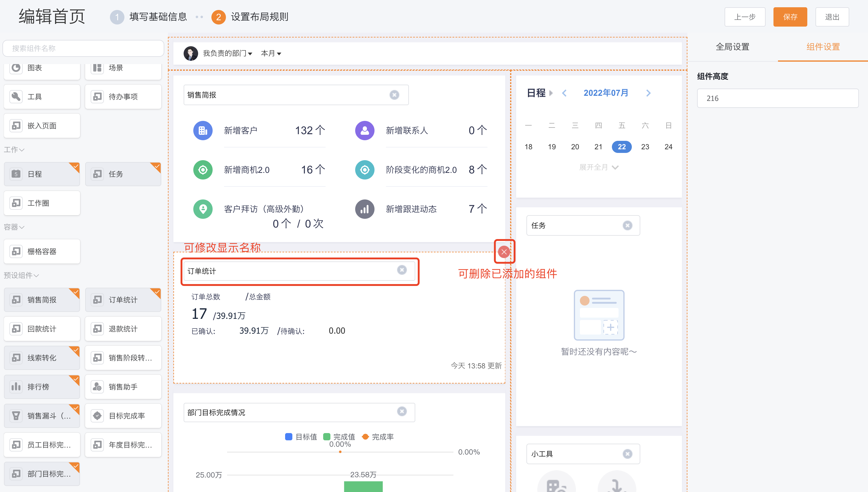Add the 退款统计 component
868x492 pixels.
point(123,329)
